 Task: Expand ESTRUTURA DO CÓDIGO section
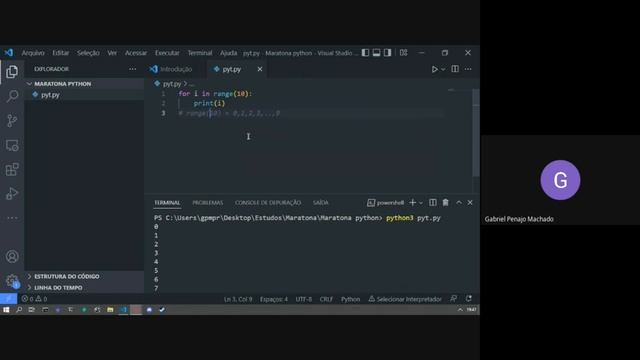(x=84, y=276)
